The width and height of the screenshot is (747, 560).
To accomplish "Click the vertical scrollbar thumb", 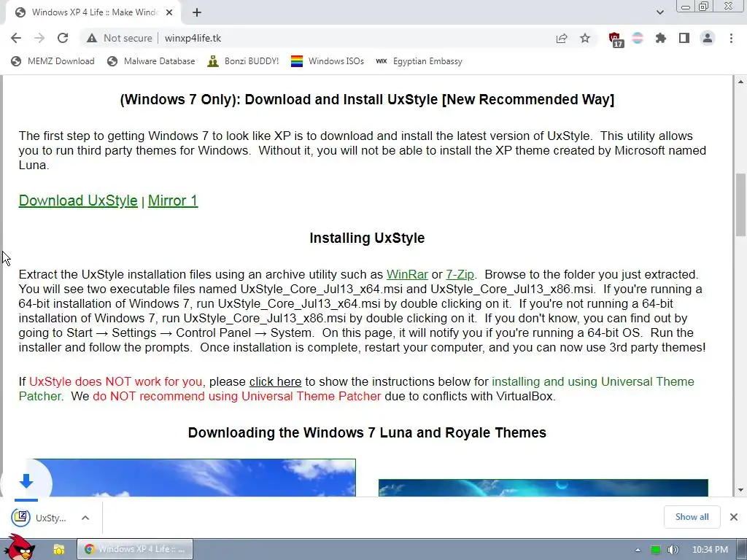I will coord(740,205).
